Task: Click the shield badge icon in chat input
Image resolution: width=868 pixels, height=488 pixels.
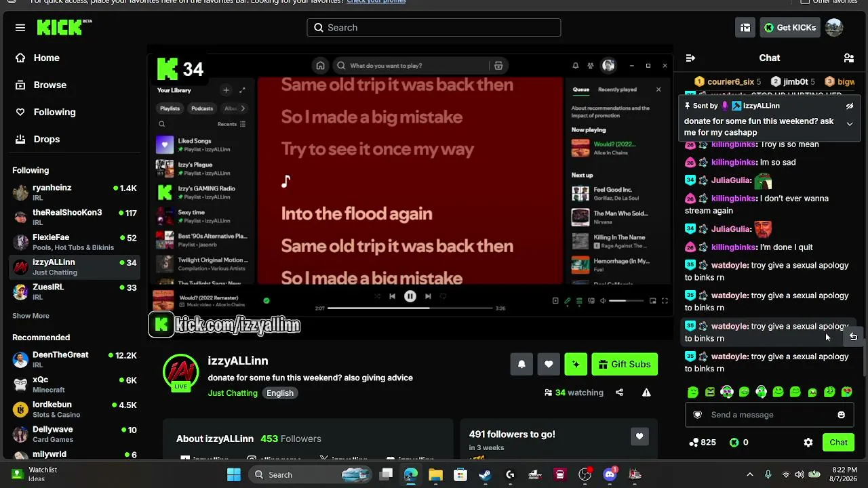Action: click(697, 415)
